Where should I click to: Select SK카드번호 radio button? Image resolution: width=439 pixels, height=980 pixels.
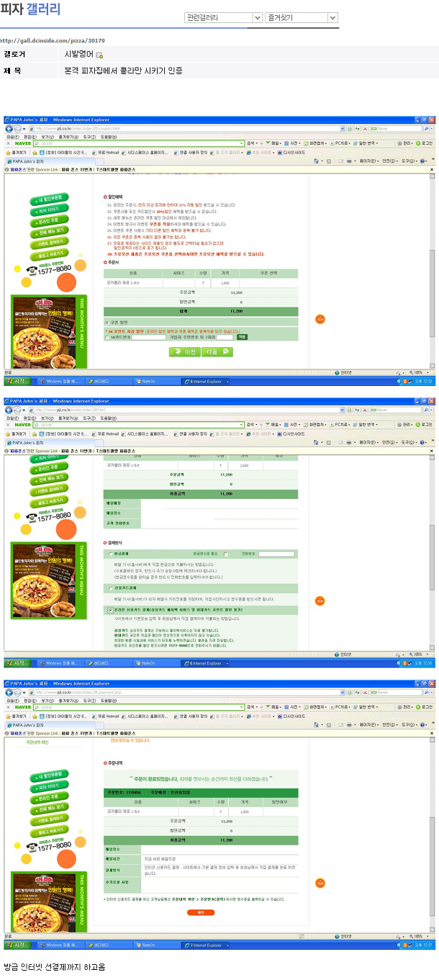coord(108,336)
